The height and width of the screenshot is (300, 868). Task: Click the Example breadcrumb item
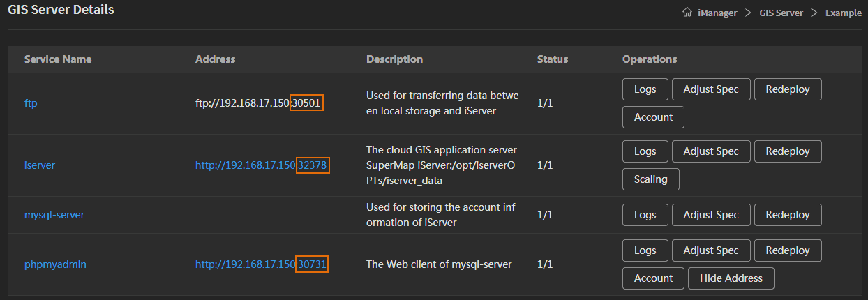844,13
